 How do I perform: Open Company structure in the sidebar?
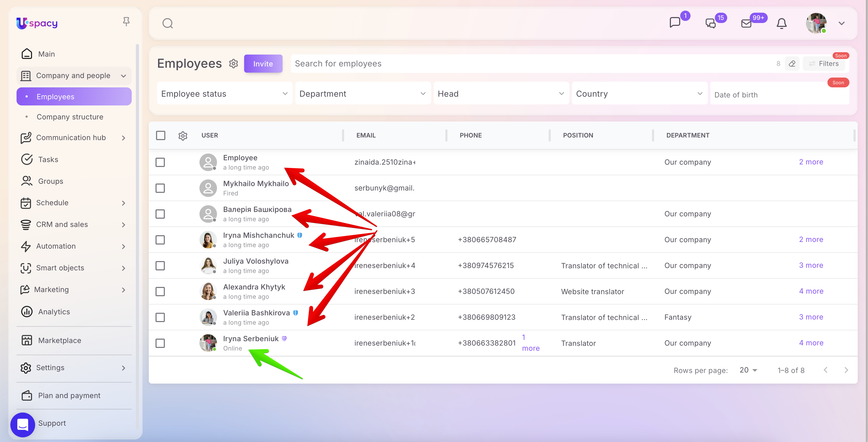click(x=70, y=117)
